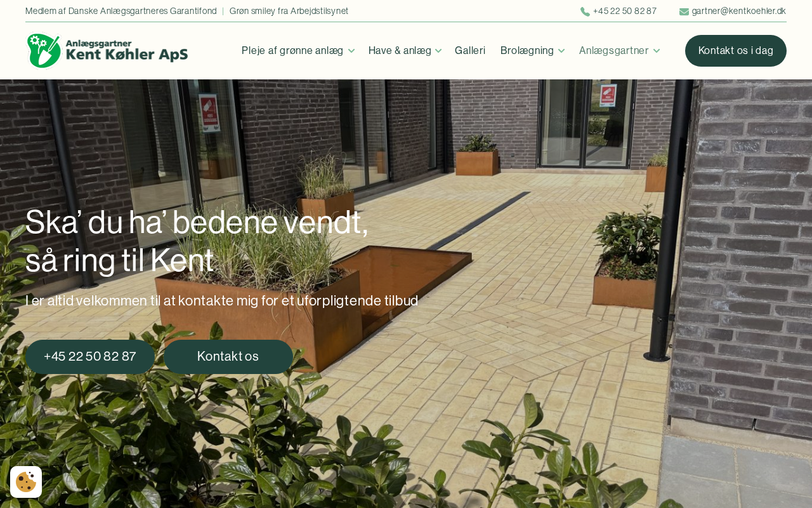Click the Kontakt os i dag button
The height and width of the screenshot is (508, 812).
coord(736,51)
